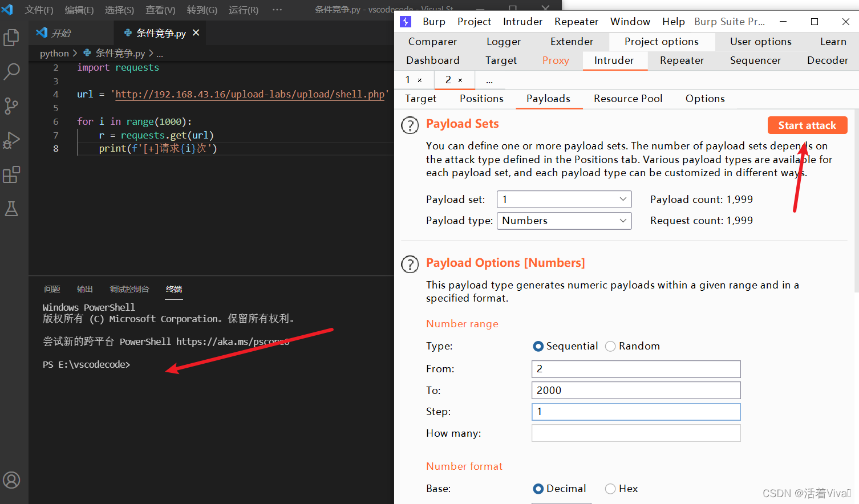This screenshot has height=504, width=859.
Task: Open Run and Debug view in VS Code
Action: click(x=11, y=140)
